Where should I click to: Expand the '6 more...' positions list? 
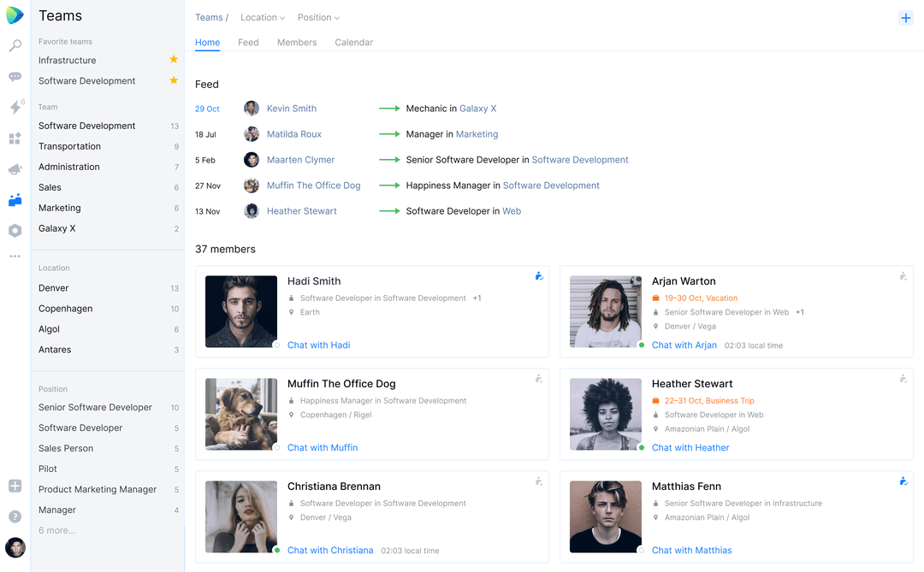(57, 530)
